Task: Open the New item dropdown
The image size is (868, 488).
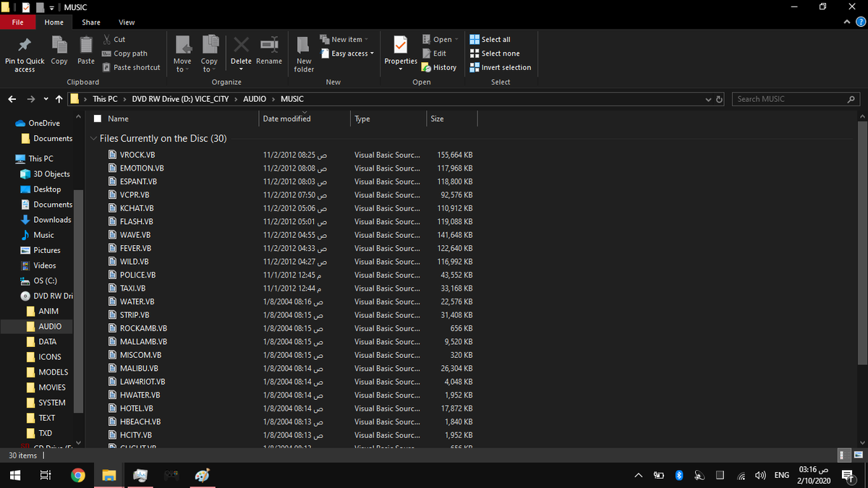Action: [x=344, y=40]
